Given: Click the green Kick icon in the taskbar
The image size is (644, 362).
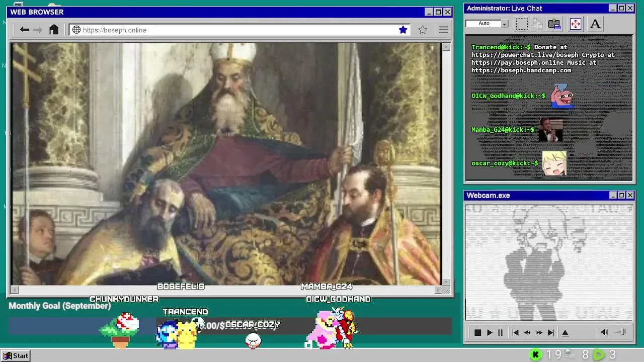Looking at the screenshot, I should pyautogui.click(x=536, y=355).
